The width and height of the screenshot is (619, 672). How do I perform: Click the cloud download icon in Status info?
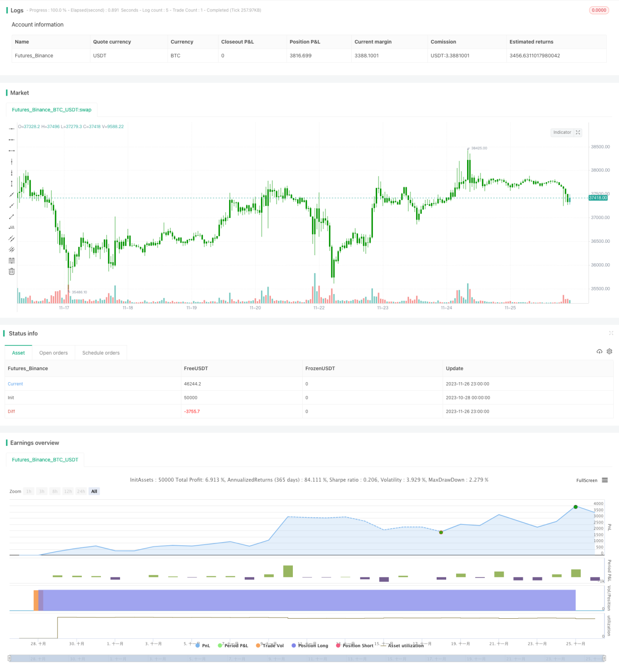click(x=599, y=351)
